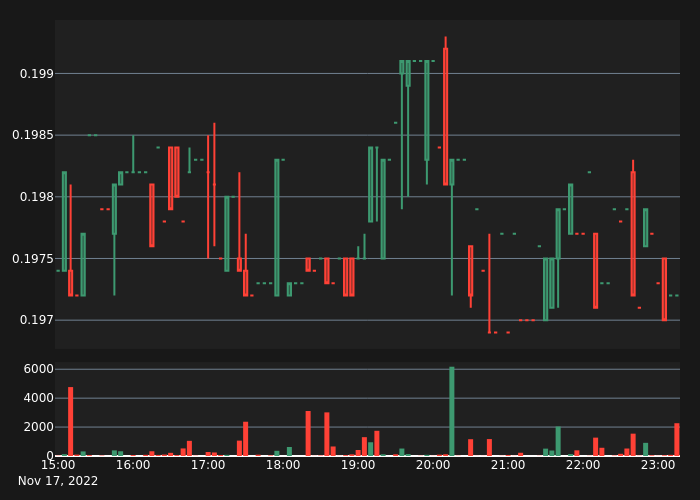The width and height of the screenshot is (700, 500).
Task: Click the red volume bar just after 17:30
Action: tap(246, 439)
